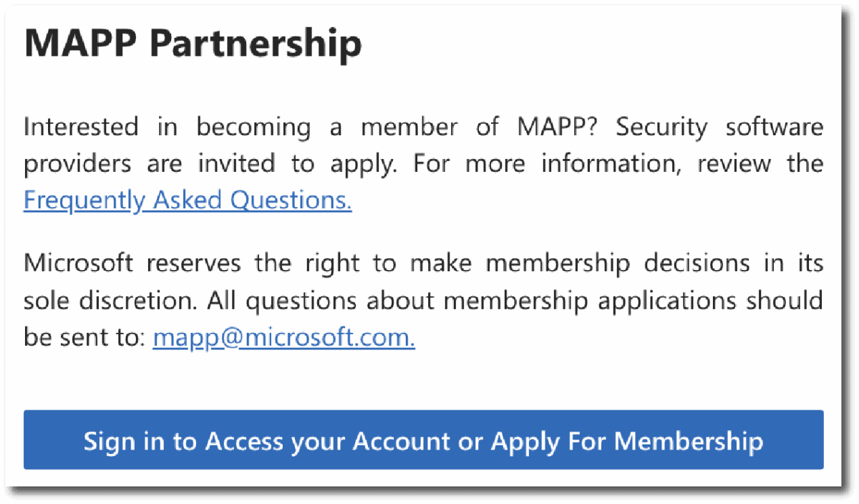Click "Security software" text in first paragraph
The image size is (859, 504).
[x=719, y=127]
